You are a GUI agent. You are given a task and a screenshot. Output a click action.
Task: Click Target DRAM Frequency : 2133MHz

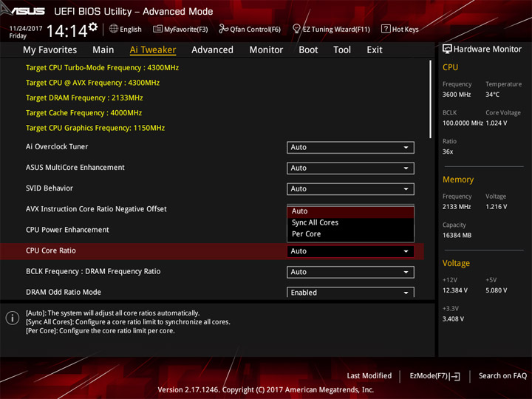tap(84, 98)
